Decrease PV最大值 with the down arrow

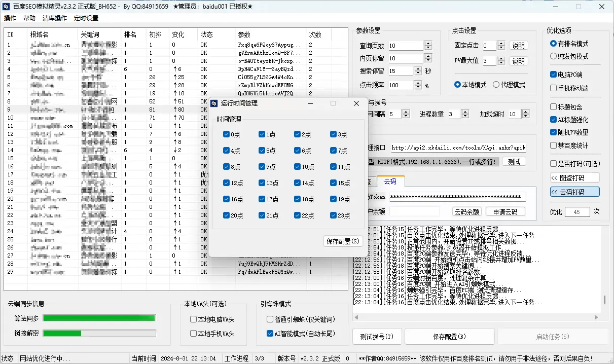(x=501, y=63)
